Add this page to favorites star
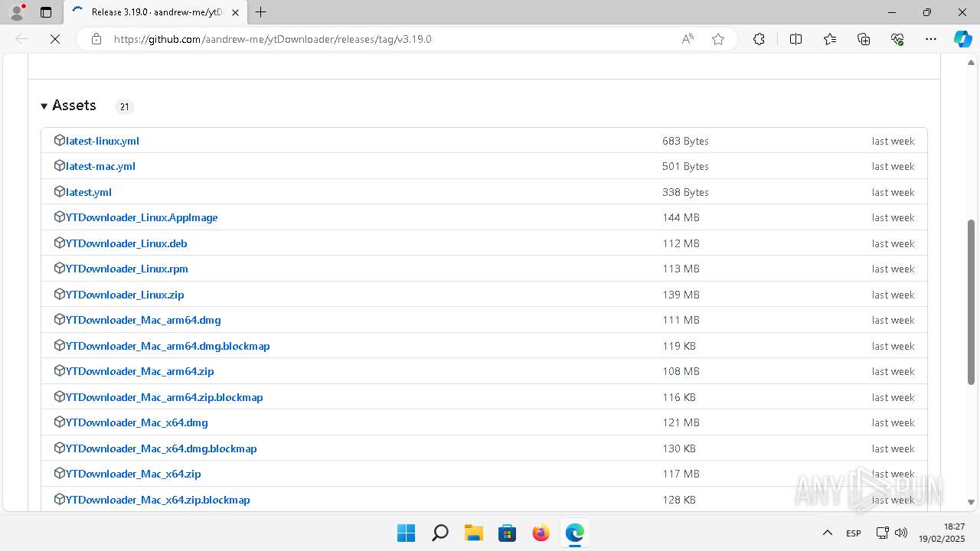980x551 pixels. (718, 39)
